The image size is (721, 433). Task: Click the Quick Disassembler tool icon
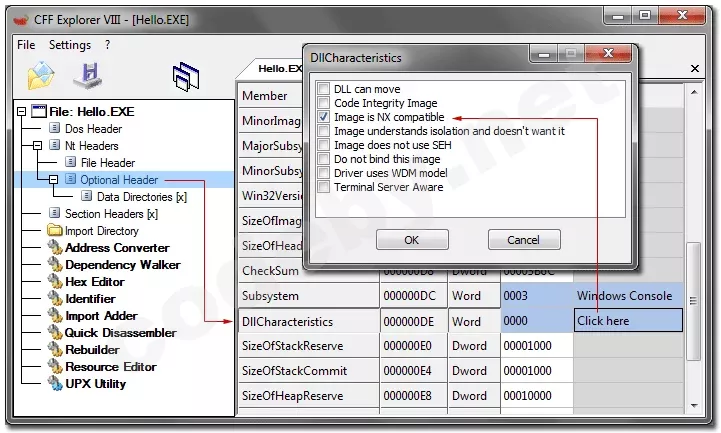[55, 332]
